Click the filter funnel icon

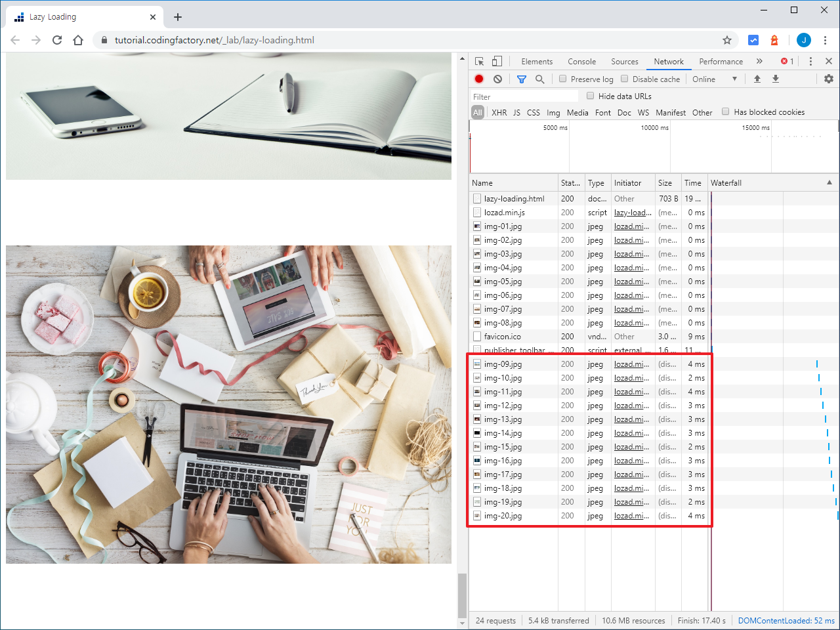522,79
